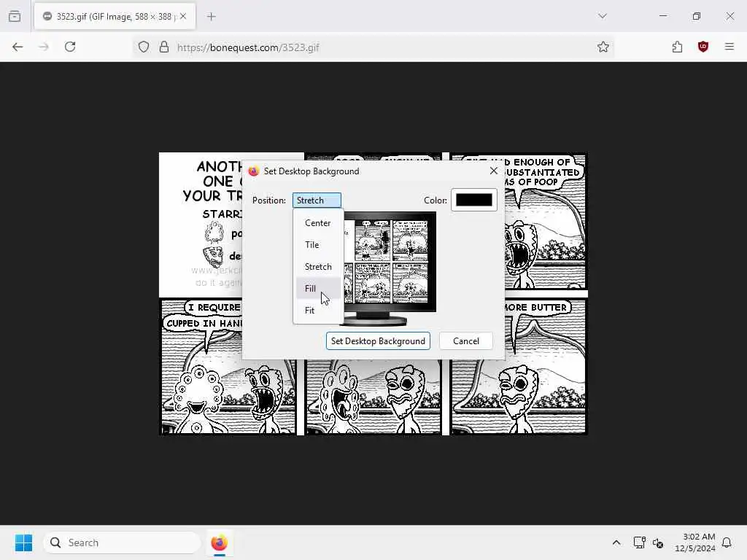Screen dimensions: 747x560
Task: List all tabs with the chevron button
Action: coord(603,16)
